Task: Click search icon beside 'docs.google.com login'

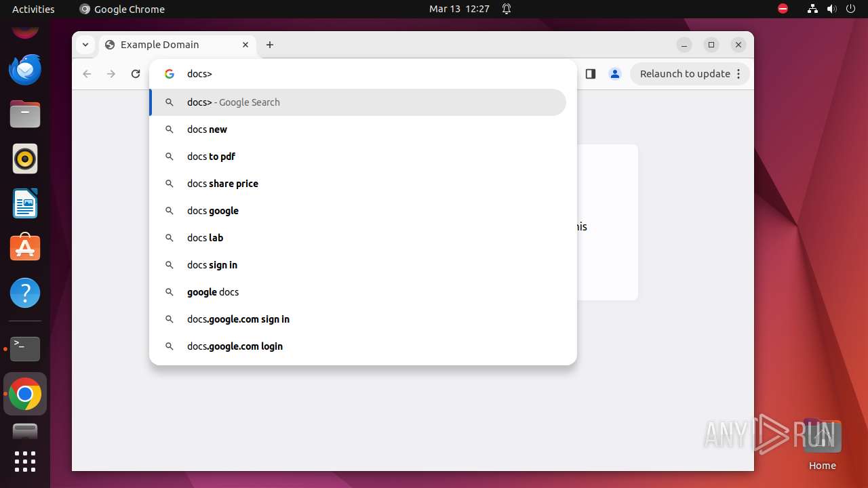Action: (170, 346)
